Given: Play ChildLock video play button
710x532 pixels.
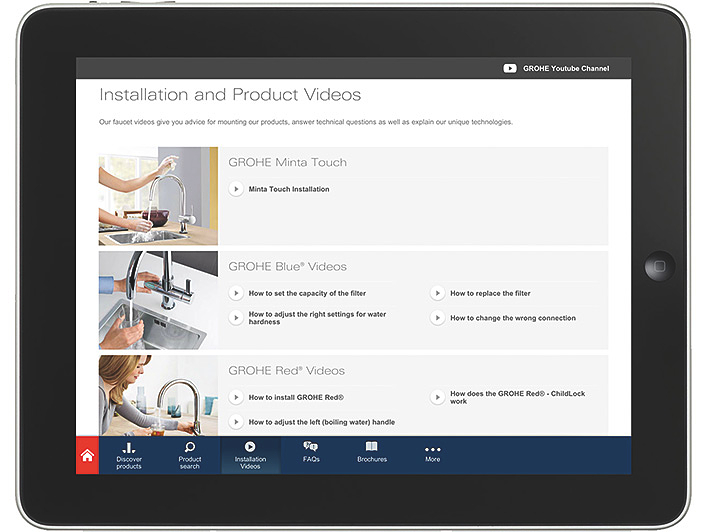Looking at the screenshot, I should (x=437, y=397).
